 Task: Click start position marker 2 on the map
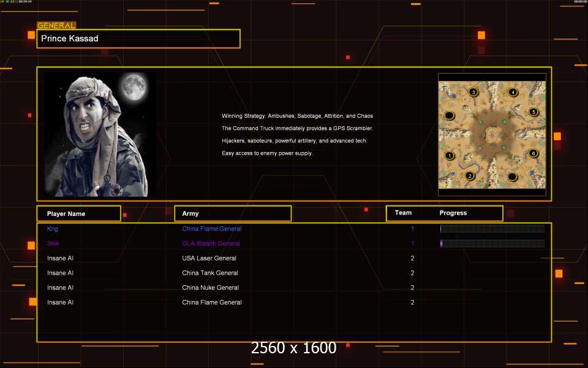[470, 175]
